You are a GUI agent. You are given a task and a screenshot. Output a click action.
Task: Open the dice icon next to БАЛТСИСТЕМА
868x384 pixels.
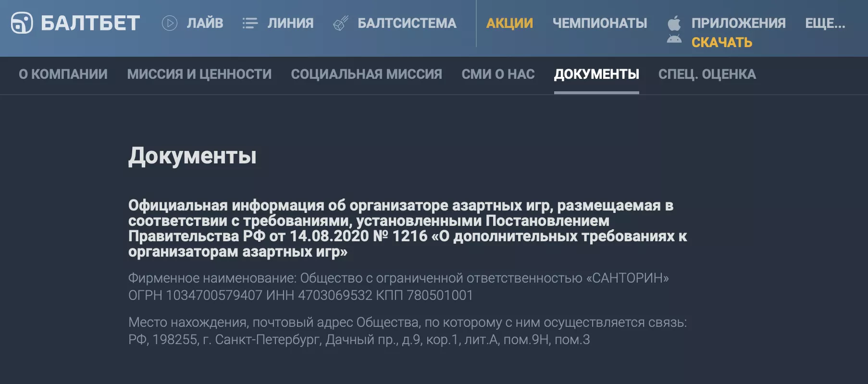(x=342, y=22)
